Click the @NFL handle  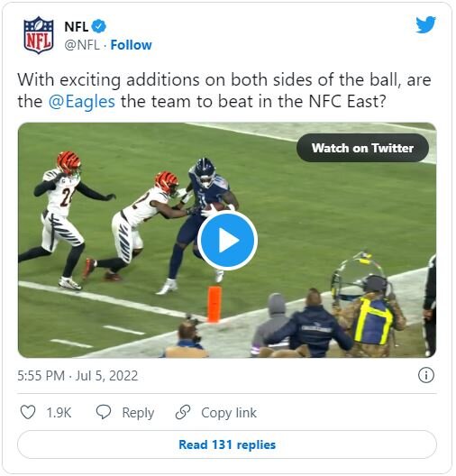82,45
